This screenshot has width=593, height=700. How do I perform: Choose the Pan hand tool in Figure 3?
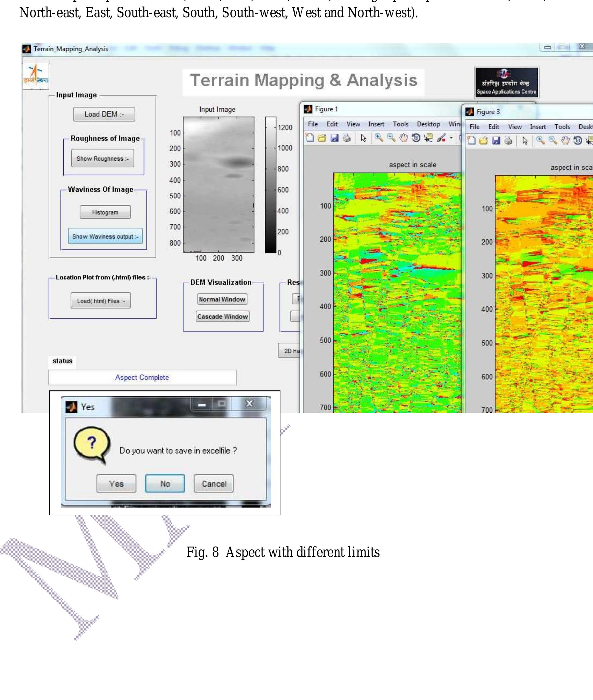[x=565, y=141]
